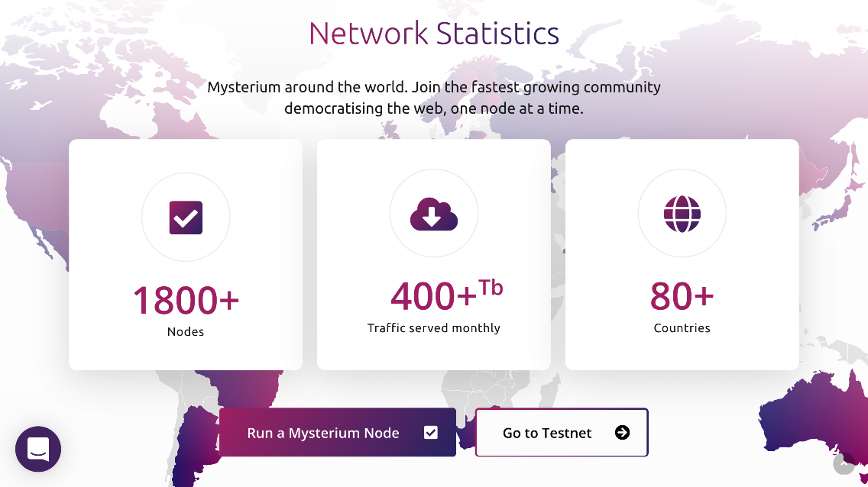Click the Traffic served monthly label
This screenshot has width=868, height=487.
click(434, 327)
